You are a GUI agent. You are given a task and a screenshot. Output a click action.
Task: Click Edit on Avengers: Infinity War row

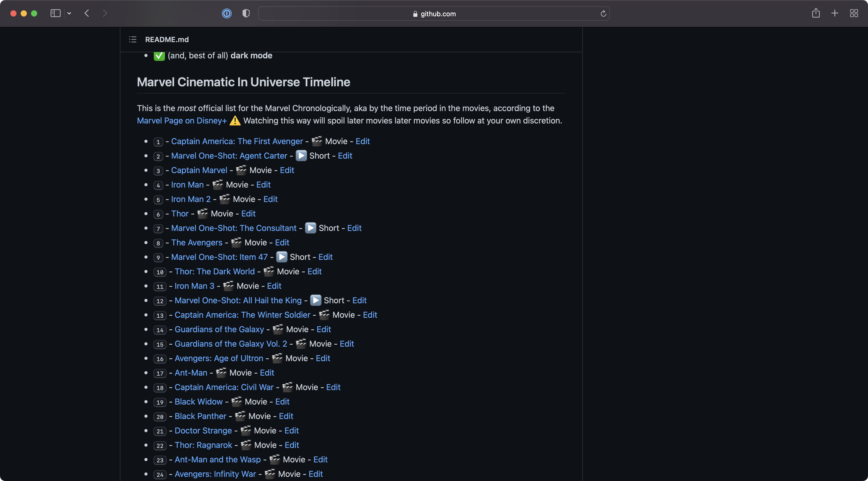pyautogui.click(x=316, y=475)
